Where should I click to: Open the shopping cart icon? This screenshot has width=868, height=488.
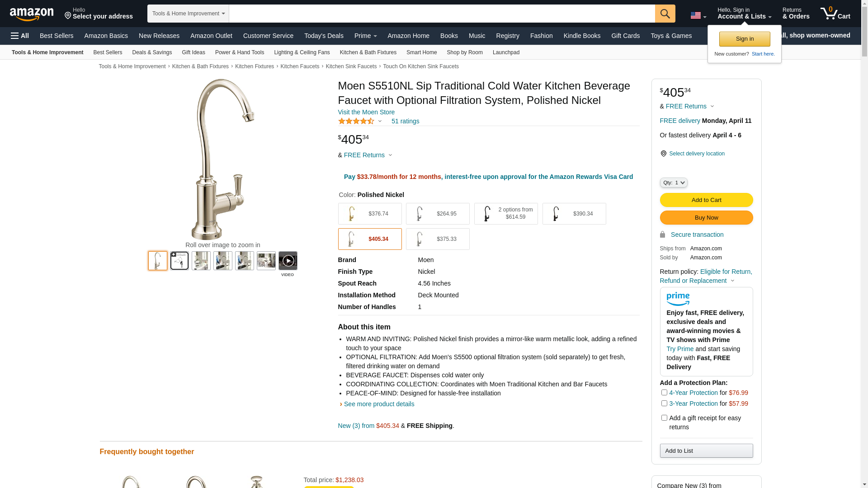tap(835, 14)
